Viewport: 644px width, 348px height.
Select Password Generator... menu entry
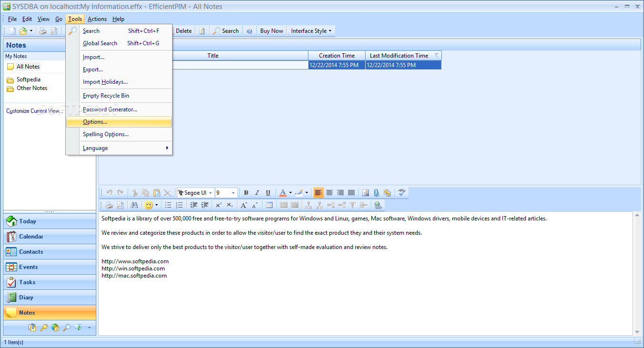click(x=119, y=109)
